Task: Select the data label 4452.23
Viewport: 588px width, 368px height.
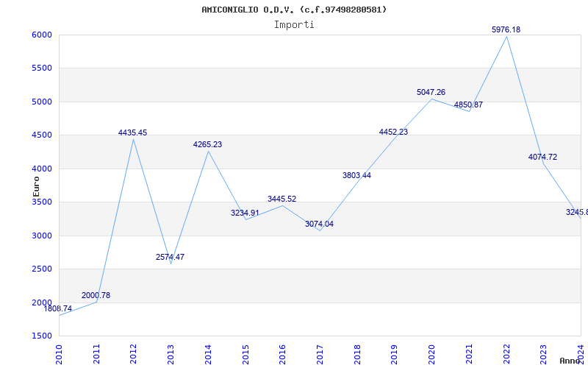Action: coord(394,132)
